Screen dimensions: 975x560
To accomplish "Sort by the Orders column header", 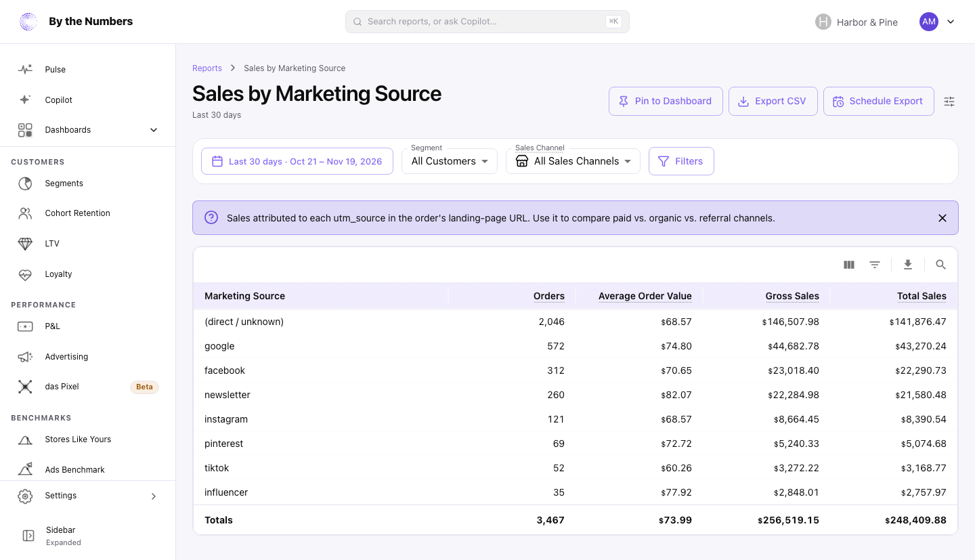I will [x=549, y=296].
